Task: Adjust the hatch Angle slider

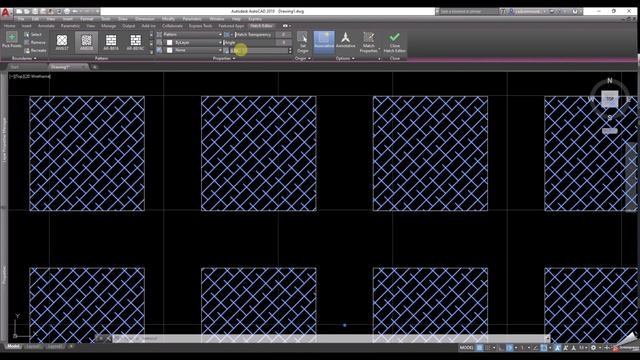Action: tap(249, 42)
